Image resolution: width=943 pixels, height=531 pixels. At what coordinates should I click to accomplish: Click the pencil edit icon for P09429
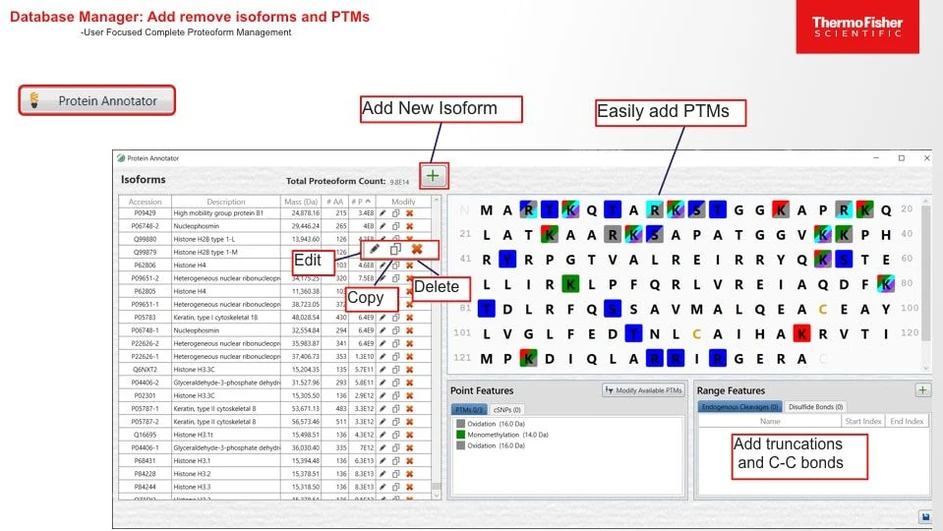[382, 213]
